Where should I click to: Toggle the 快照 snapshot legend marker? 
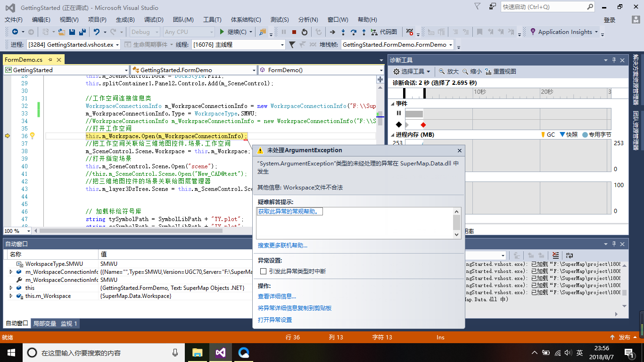point(562,134)
